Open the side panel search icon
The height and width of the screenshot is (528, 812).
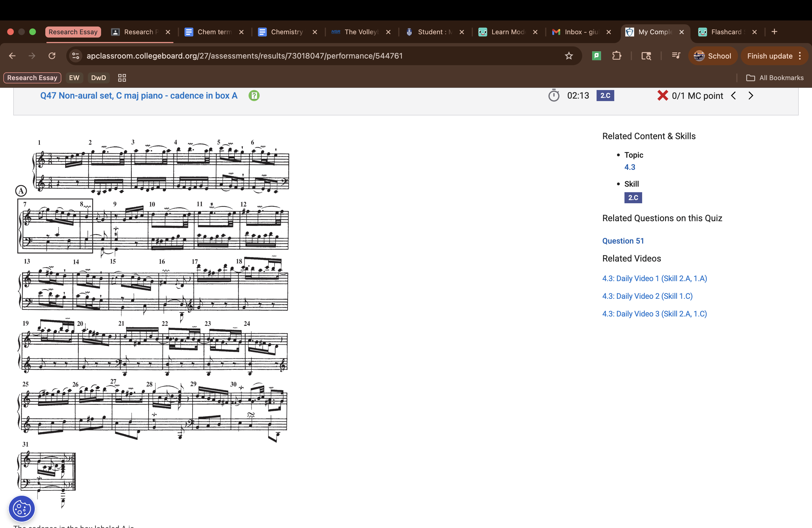(646, 56)
